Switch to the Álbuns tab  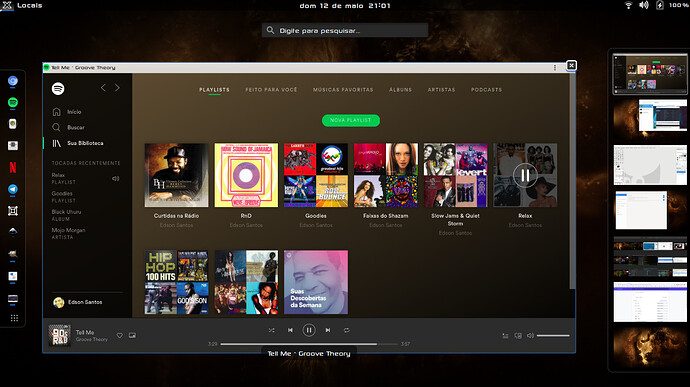tap(400, 90)
